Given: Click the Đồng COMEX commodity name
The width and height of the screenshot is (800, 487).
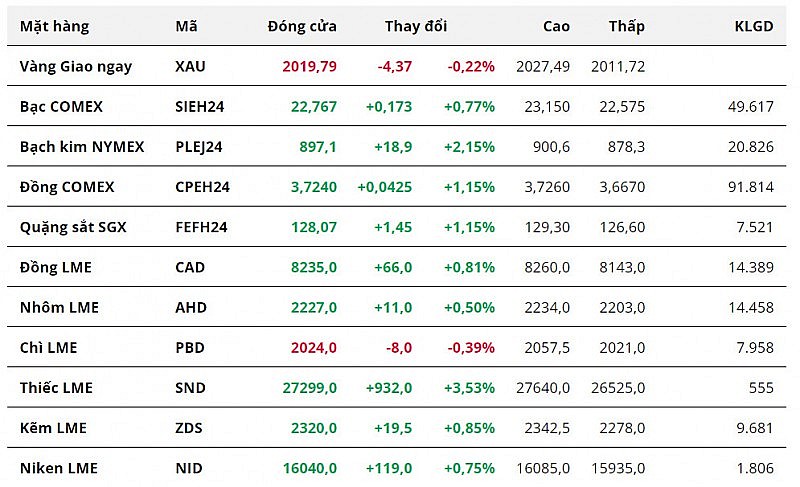Looking at the screenshot, I should click(67, 187).
